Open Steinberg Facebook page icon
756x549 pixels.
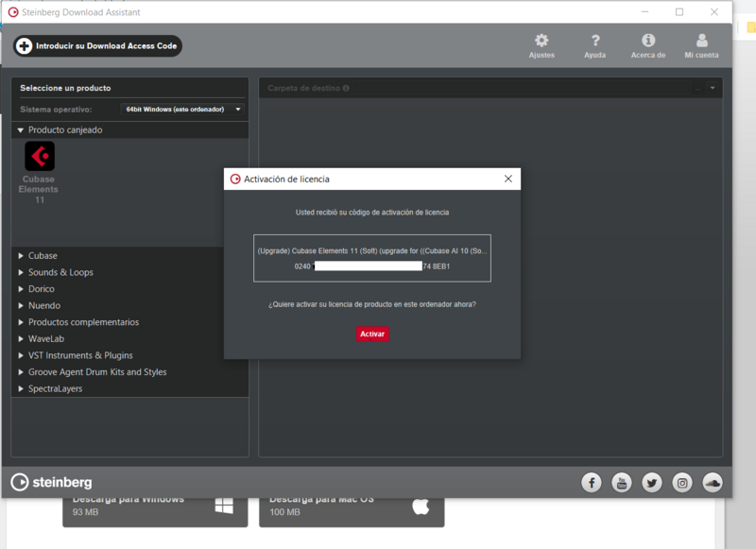[x=592, y=483]
